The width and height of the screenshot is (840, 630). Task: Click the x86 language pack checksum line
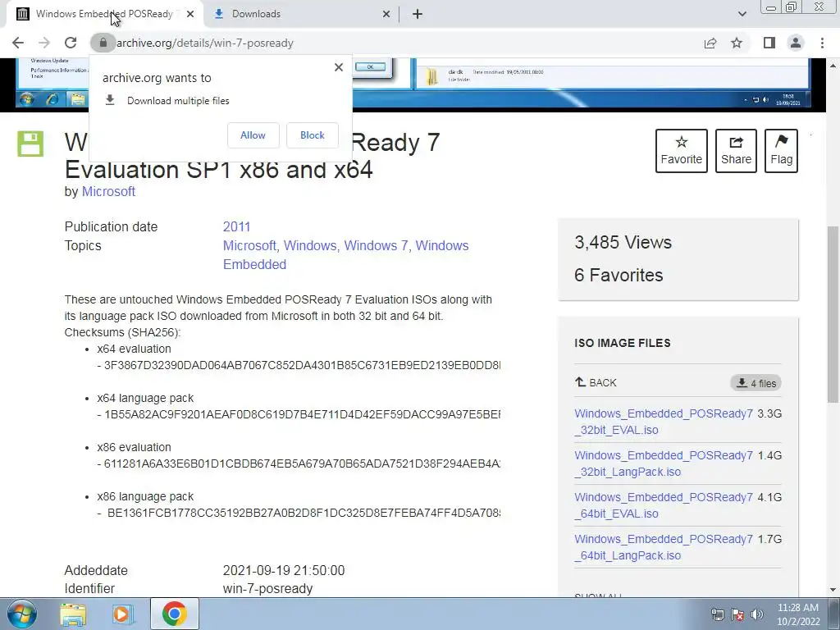(x=299, y=514)
